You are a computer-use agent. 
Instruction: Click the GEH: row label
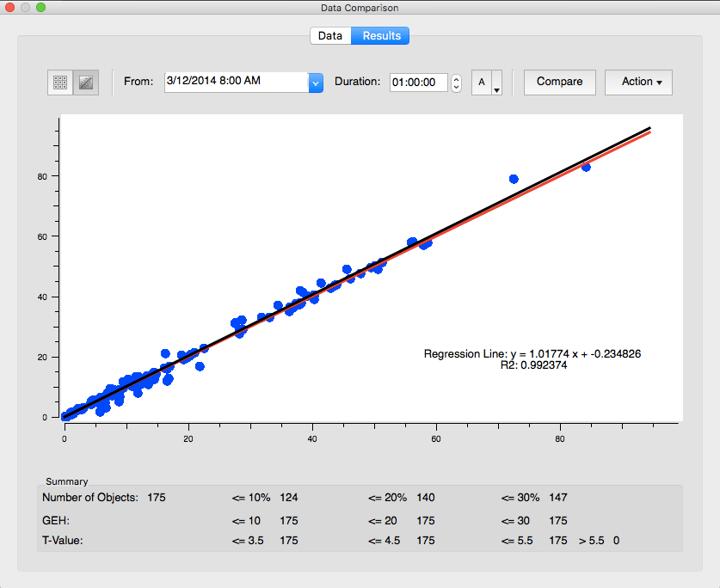click(56, 521)
